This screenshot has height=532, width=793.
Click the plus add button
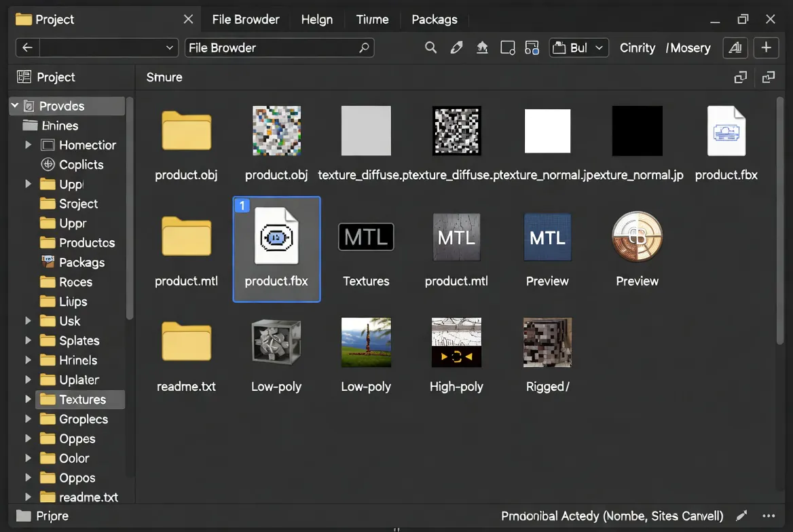tap(767, 47)
